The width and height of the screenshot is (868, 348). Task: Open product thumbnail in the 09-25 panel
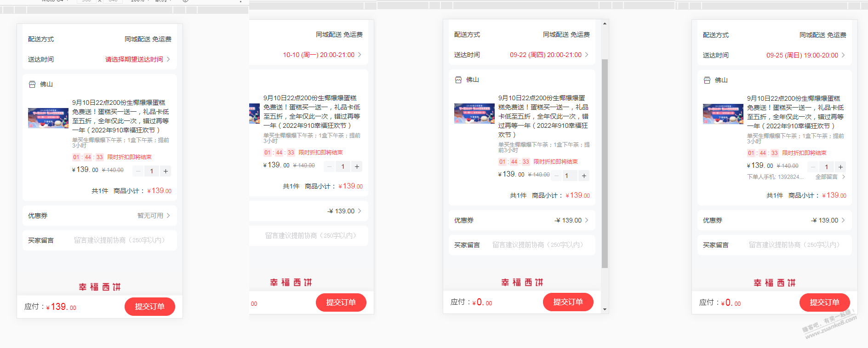click(723, 114)
